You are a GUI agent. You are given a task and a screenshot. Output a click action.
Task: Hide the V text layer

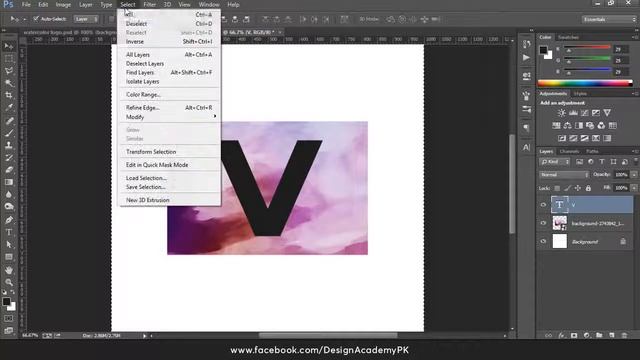point(543,205)
